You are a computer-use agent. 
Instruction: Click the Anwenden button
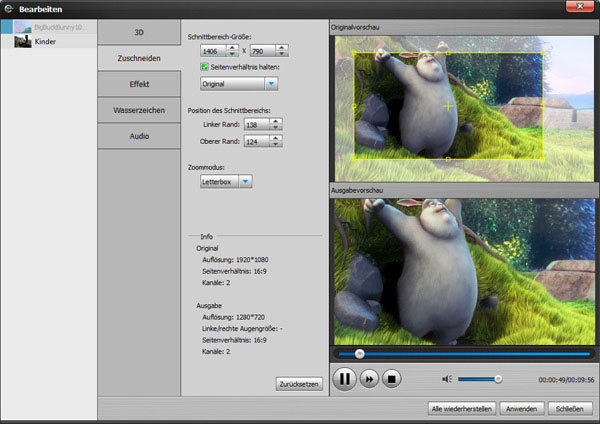pos(521,409)
